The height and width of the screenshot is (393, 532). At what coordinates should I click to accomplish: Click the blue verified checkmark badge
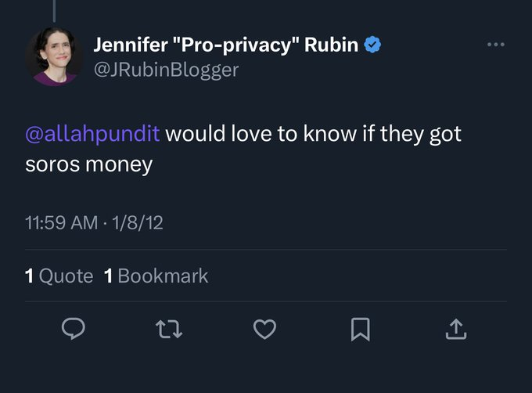pyautogui.click(x=372, y=45)
